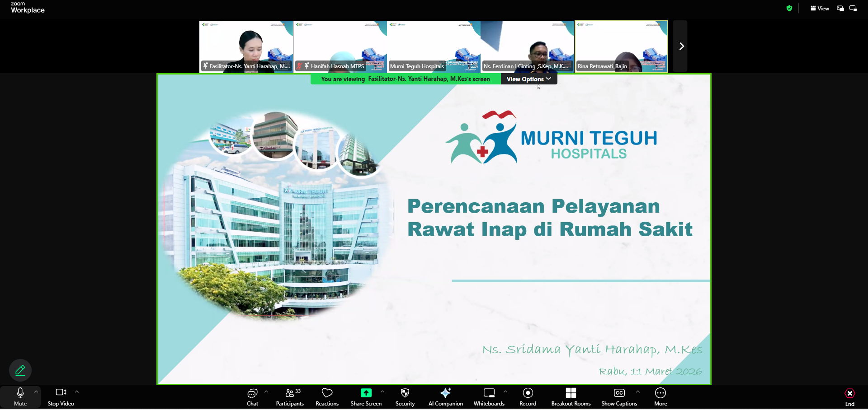Open the Chat panel

click(252, 397)
